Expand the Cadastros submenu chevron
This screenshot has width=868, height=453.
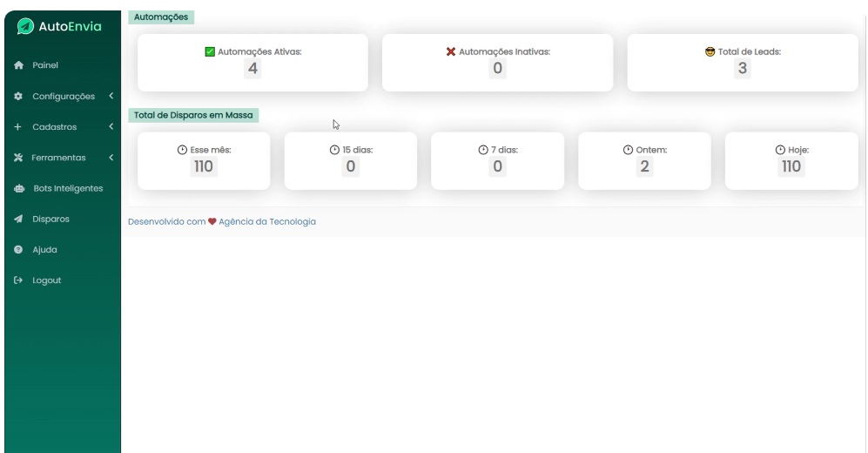(111, 127)
